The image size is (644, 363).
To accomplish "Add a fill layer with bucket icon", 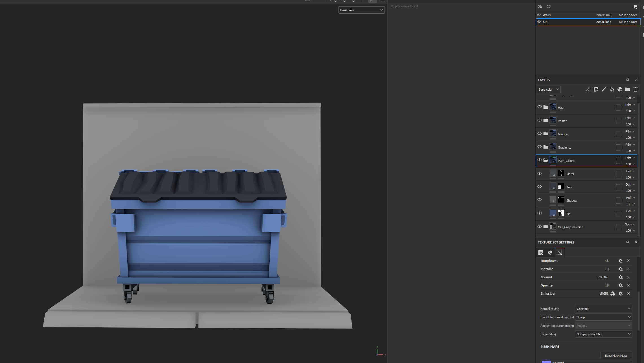I will coord(612,90).
